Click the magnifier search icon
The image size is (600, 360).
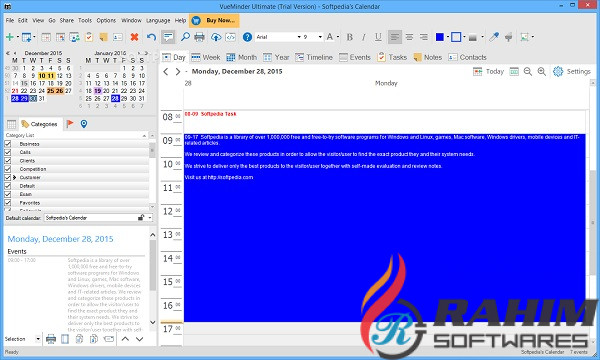185,37
